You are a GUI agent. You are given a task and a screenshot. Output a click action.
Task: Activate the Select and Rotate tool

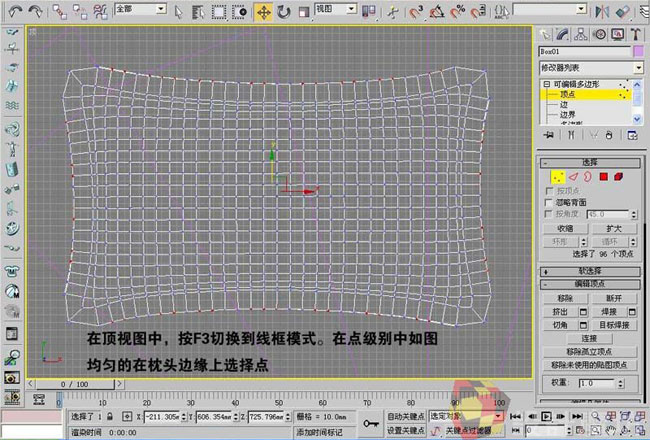tap(284, 12)
